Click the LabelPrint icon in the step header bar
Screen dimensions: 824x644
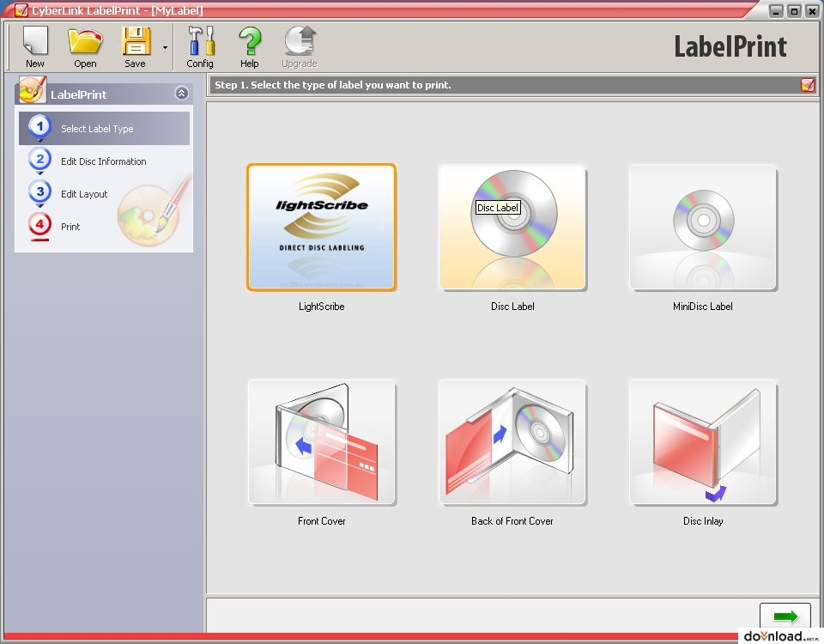[x=808, y=85]
